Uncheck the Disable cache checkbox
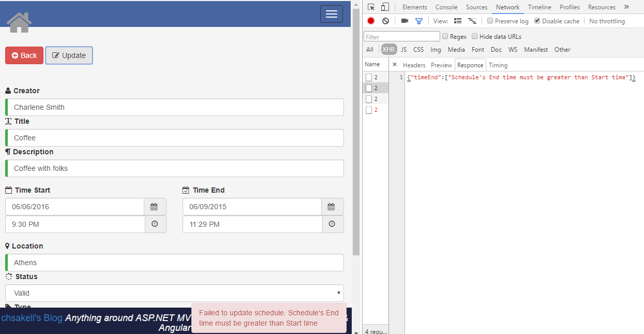The image size is (644, 334). [537, 21]
